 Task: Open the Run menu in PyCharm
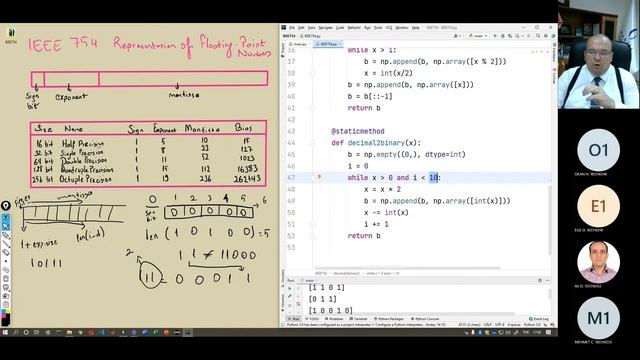point(367,28)
